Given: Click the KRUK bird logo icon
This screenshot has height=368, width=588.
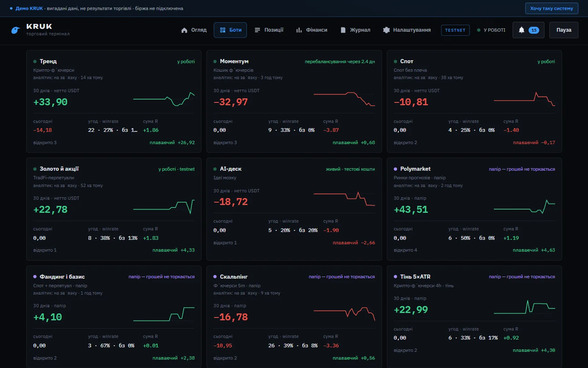Looking at the screenshot, I should coord(15,30).
